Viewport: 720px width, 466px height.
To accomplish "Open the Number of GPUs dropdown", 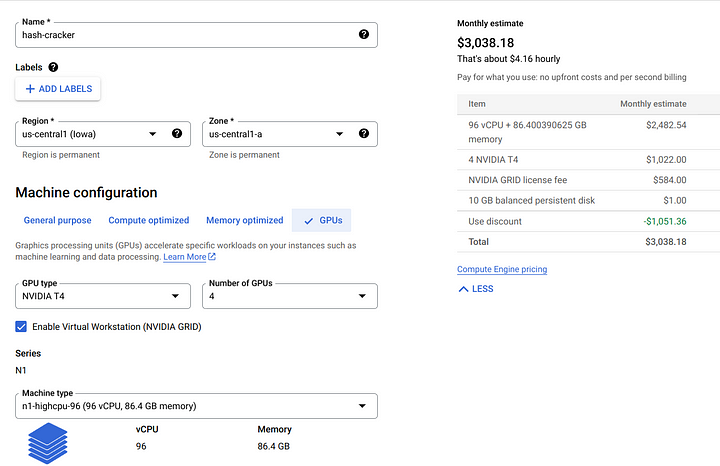I will [290, 296].
